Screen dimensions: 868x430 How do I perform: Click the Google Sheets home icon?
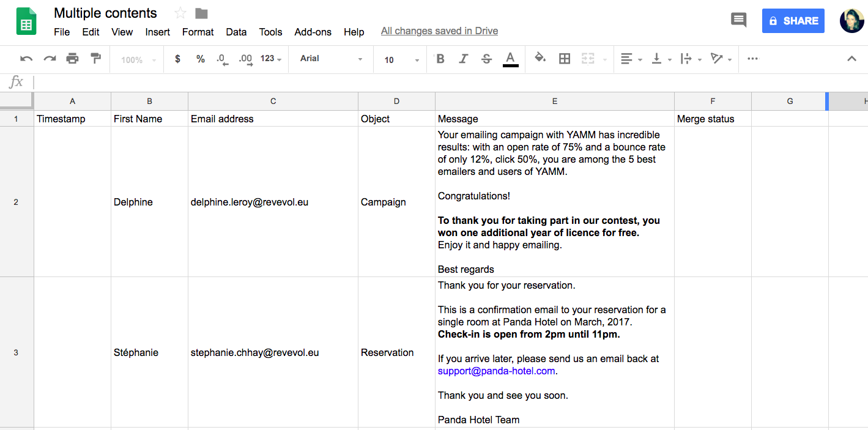point(26,22)
